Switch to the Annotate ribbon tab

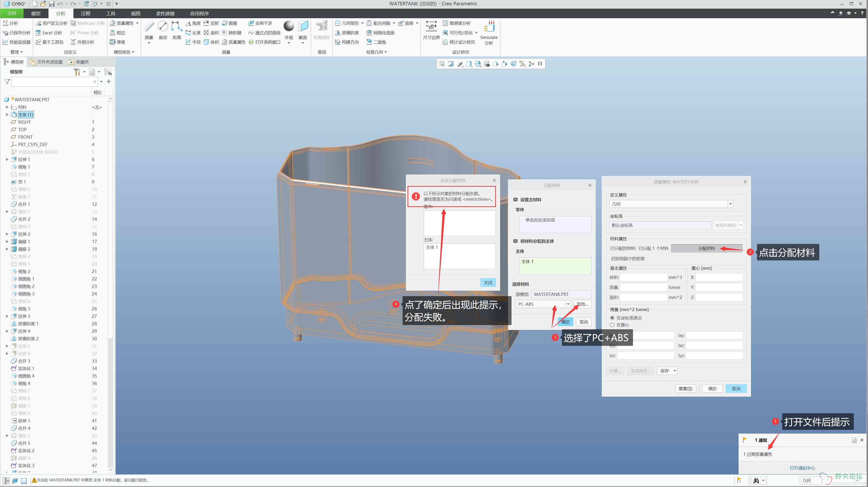tap(86, 14)
